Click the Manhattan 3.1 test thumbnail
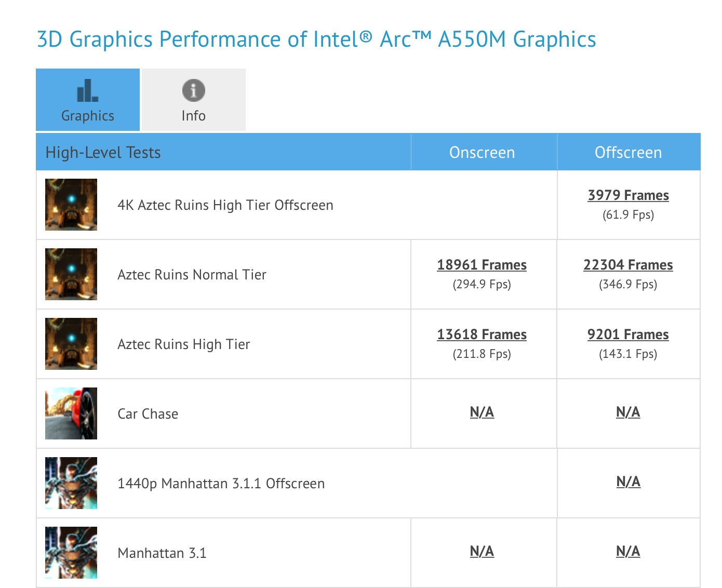 coord(71,553)
